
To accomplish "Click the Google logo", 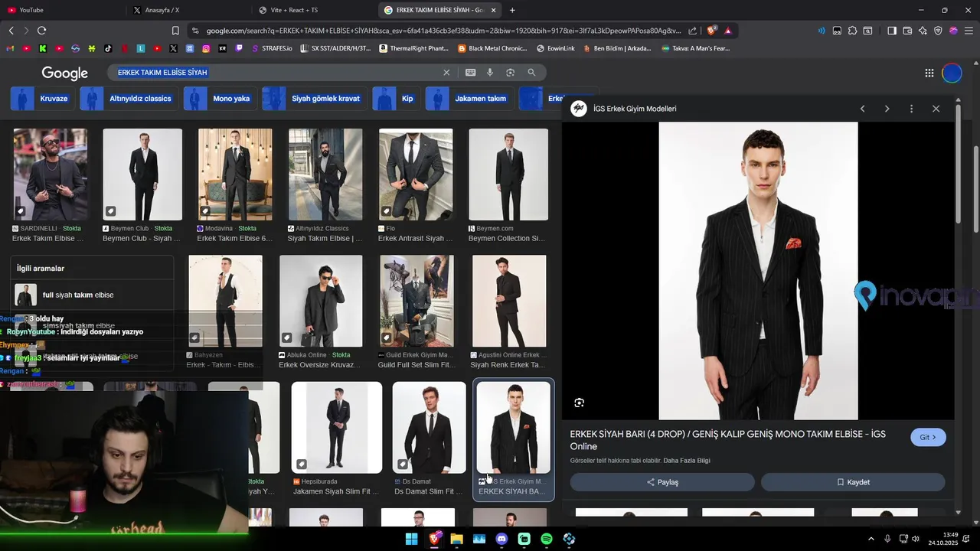I will (64, 73).
